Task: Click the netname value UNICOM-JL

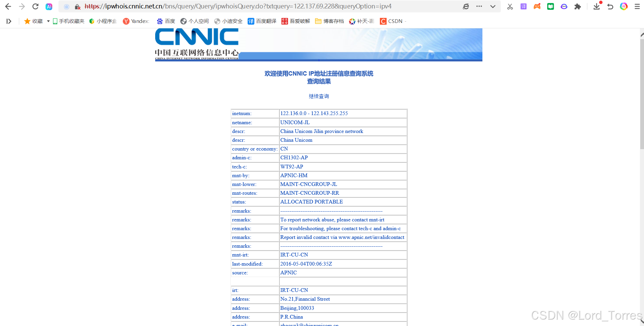Action: tap(295, 123)
